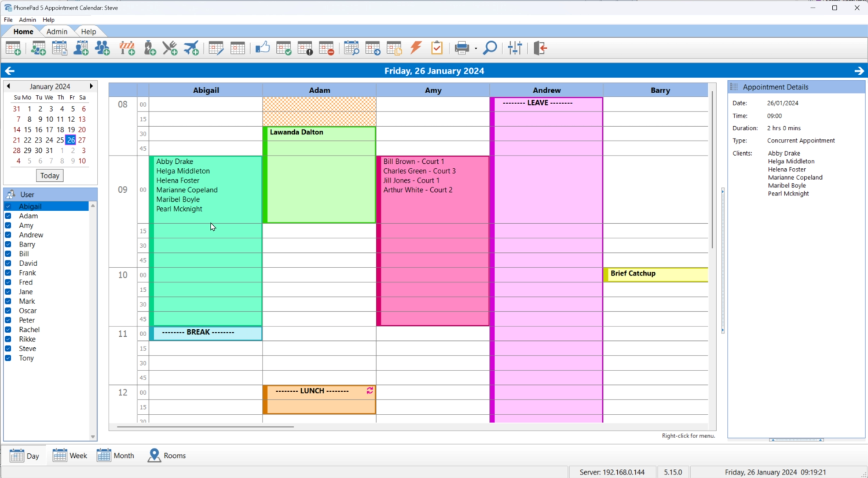Disable Tony's calendar visibility checkbox

[8, 358]
